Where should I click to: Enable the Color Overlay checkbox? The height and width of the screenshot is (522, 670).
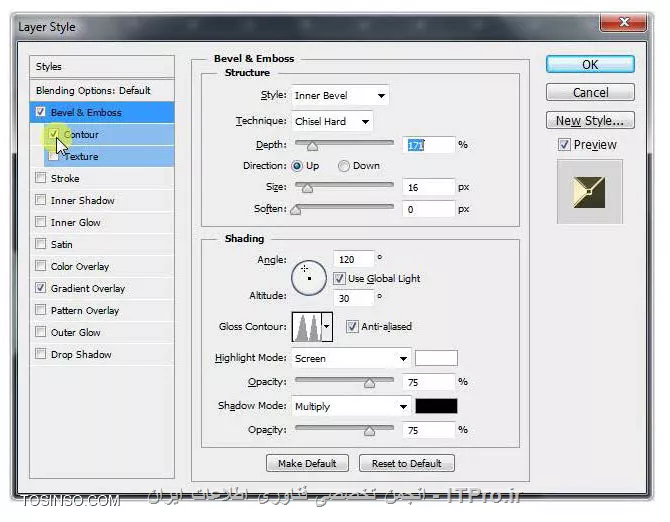[x=41, y=266]
